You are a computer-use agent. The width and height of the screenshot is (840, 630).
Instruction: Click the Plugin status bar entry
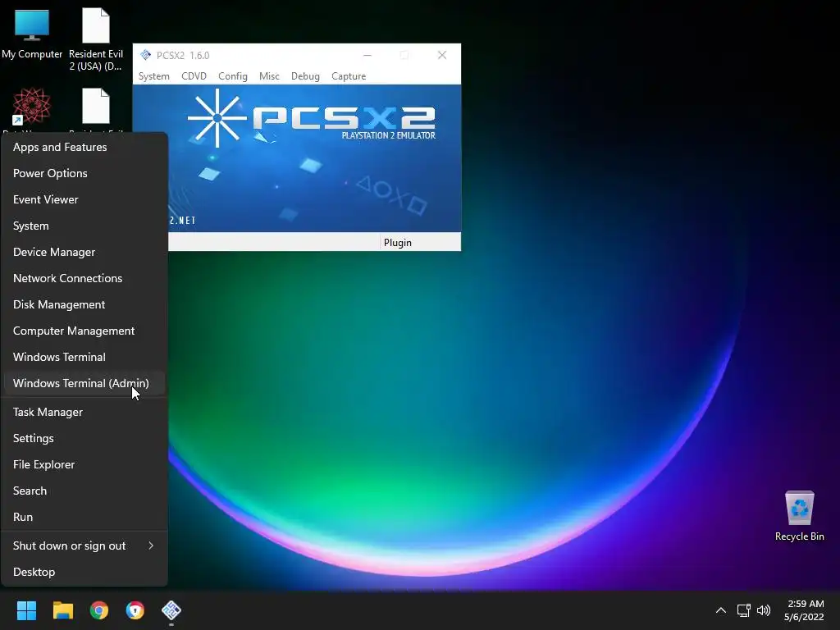[398, 243]
